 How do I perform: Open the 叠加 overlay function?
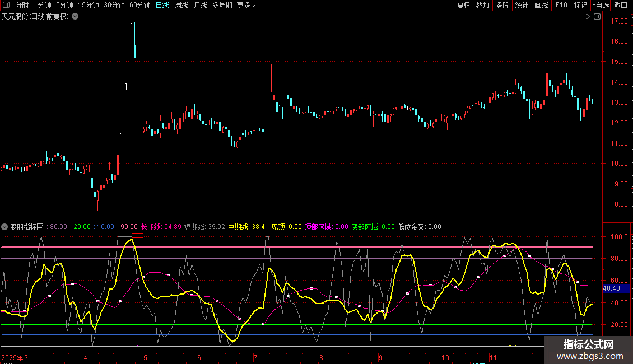click(x=482, y=6)
